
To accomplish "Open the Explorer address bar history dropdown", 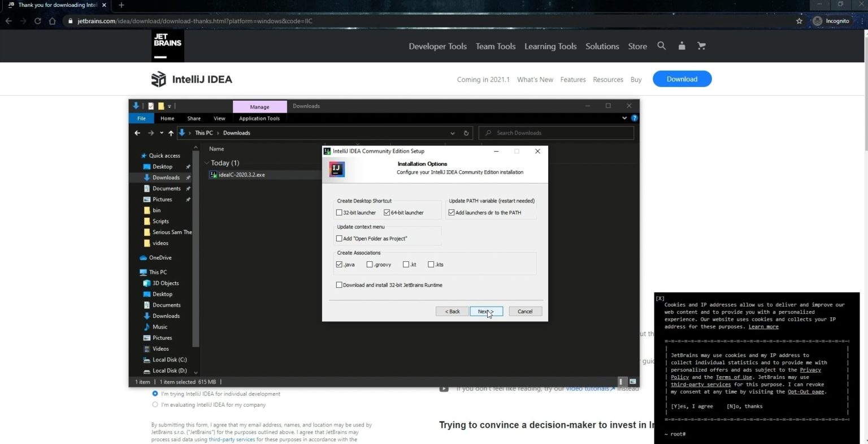I will (453, 133).
